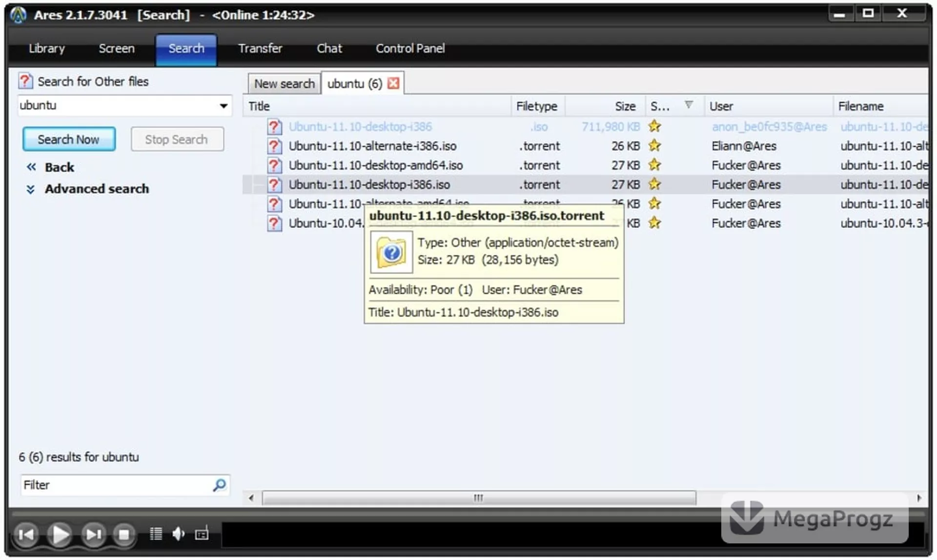937x560 pixels.
Task: Select Ubuntu-11.10-alternate-i386.iso result
Action: (x=586, y=146)
